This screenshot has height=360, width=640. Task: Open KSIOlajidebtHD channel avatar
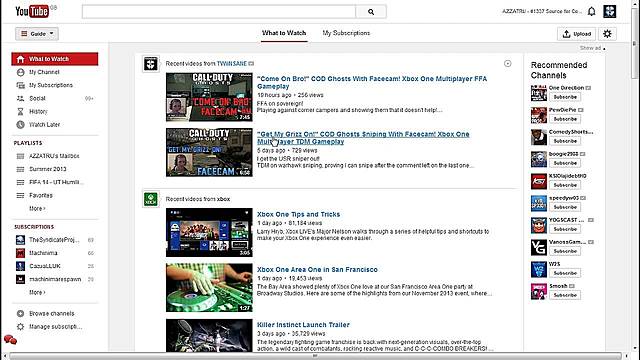coord(539,181)
